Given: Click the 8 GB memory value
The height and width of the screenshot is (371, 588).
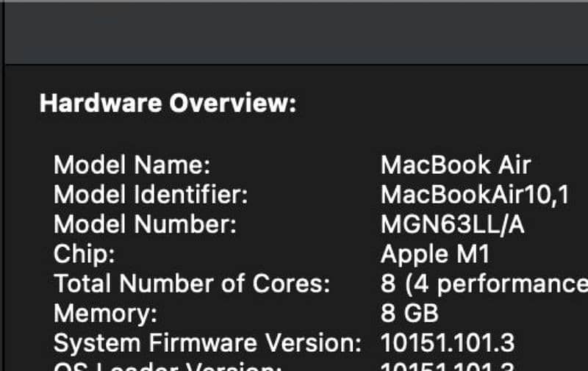Looking at the screenshot, I should click(409, 314).
